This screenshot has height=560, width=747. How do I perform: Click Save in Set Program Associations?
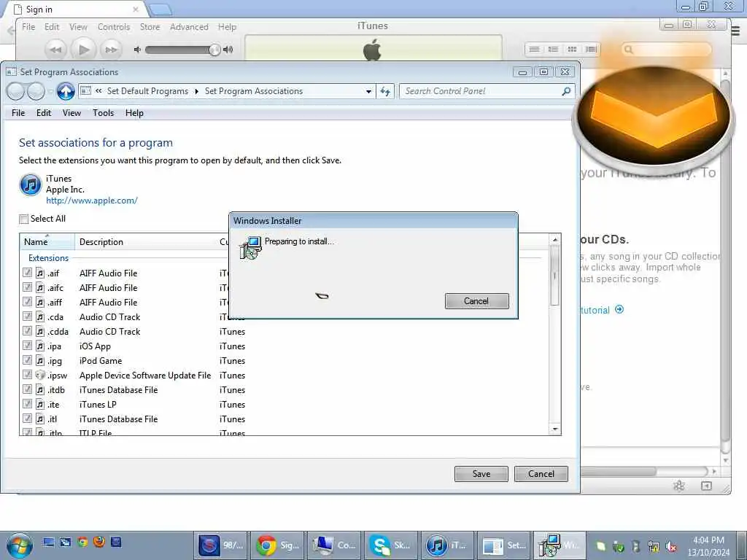pos(481,474)
